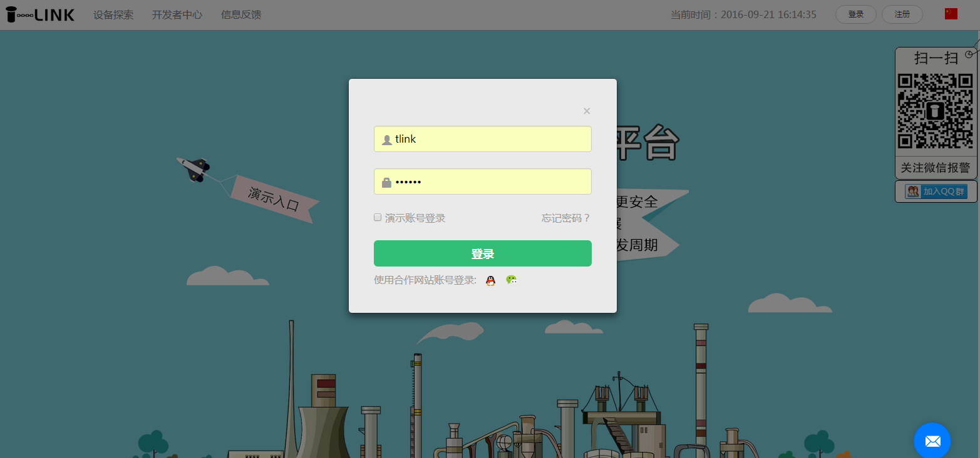Open the envelope feedback button at bottom right

point(932,440)
